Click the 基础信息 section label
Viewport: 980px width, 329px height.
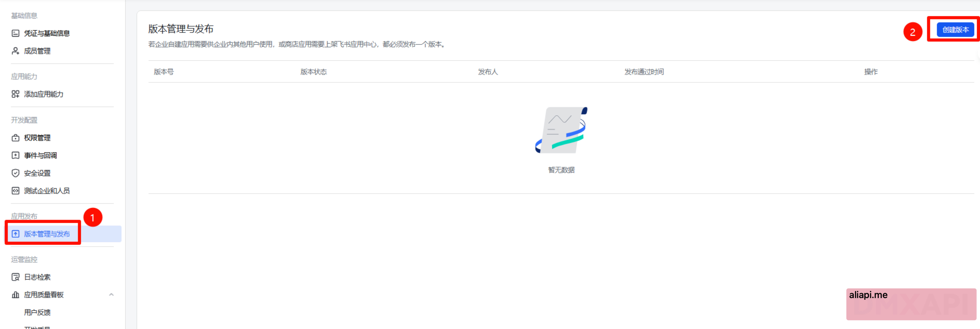24,16
